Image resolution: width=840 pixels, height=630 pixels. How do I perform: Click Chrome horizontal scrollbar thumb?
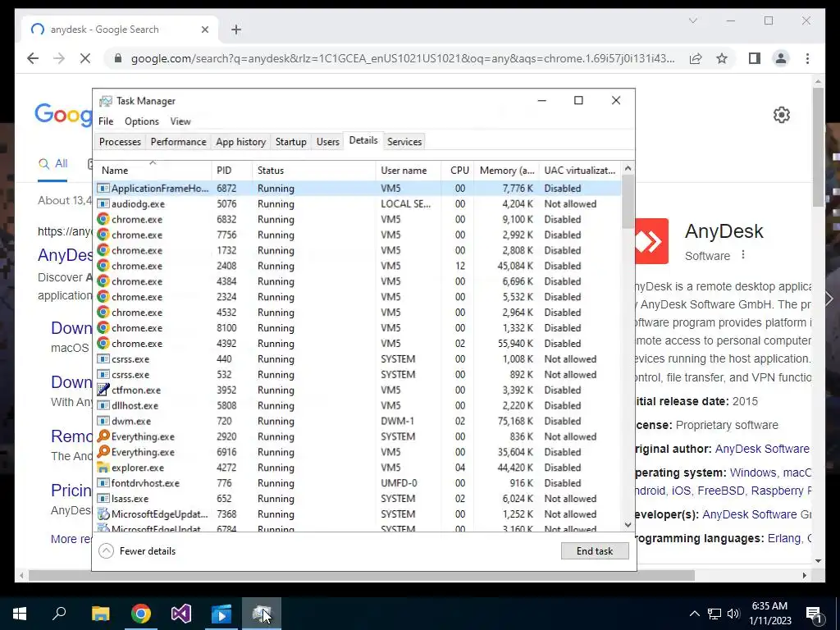pos(362,575)
